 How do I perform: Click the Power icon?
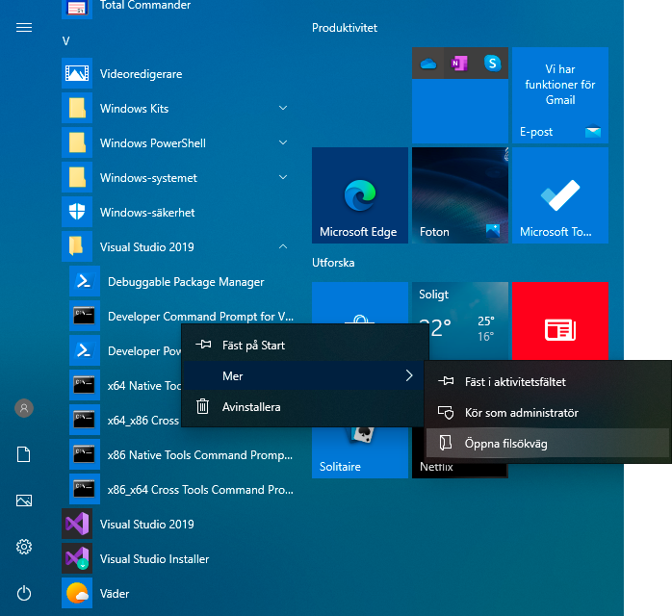click(x=24, y=593)
